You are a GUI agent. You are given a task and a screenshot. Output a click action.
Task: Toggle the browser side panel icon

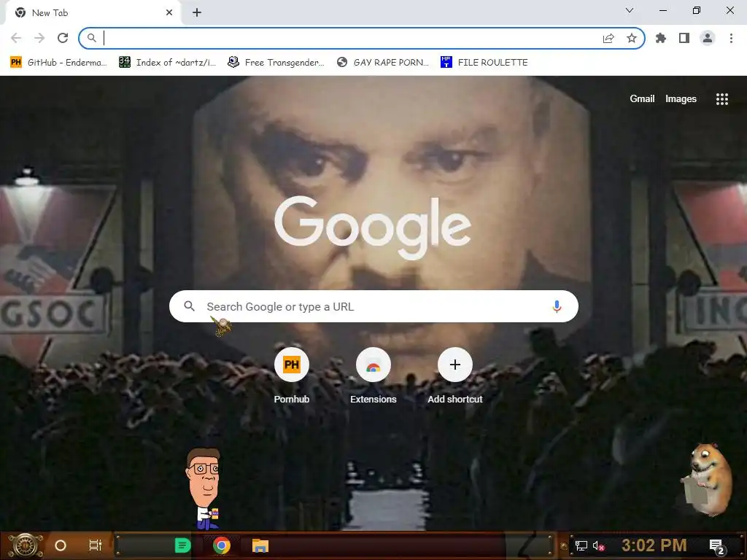point(684,38)
